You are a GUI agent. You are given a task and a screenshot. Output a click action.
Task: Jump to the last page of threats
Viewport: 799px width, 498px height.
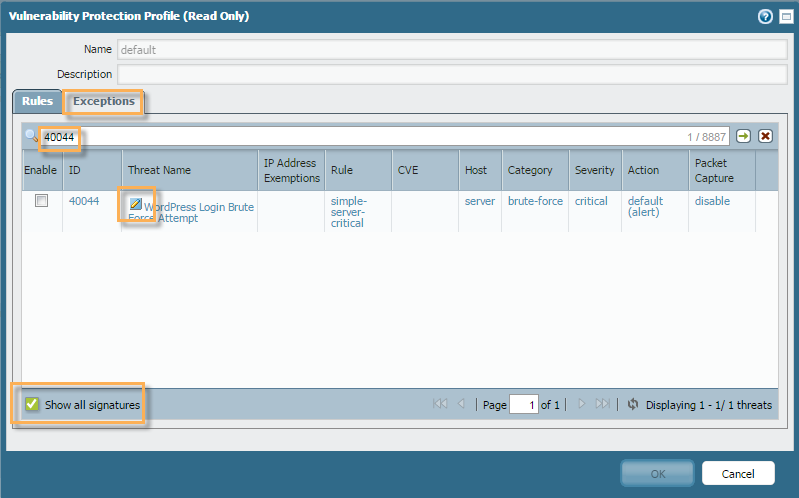pos(602,405)
